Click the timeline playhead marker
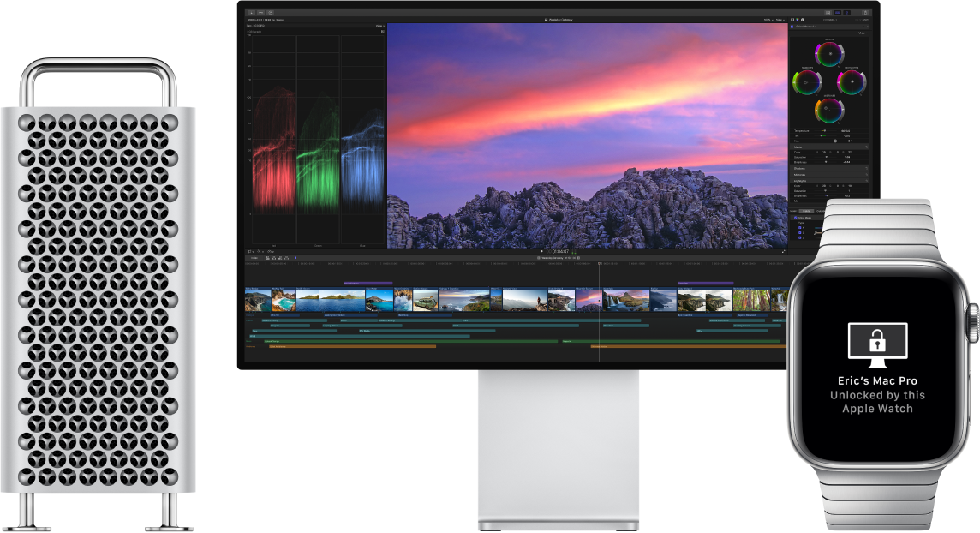 click(600, 263)
